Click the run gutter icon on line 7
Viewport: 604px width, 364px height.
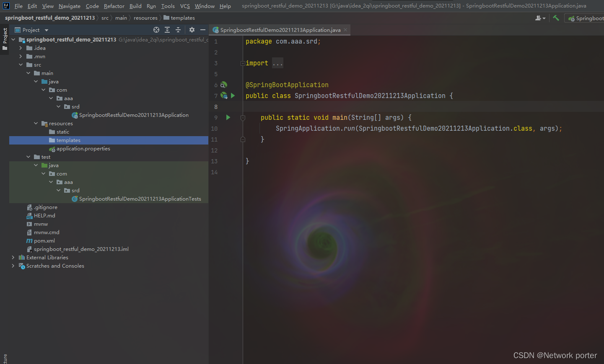pyautogui.click(x=233, y=96)
